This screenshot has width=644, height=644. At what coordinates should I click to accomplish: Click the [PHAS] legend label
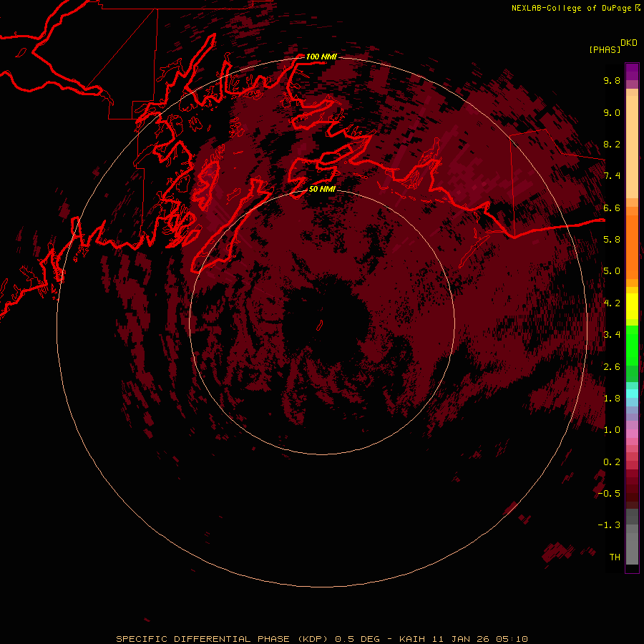tap(605, 50)
